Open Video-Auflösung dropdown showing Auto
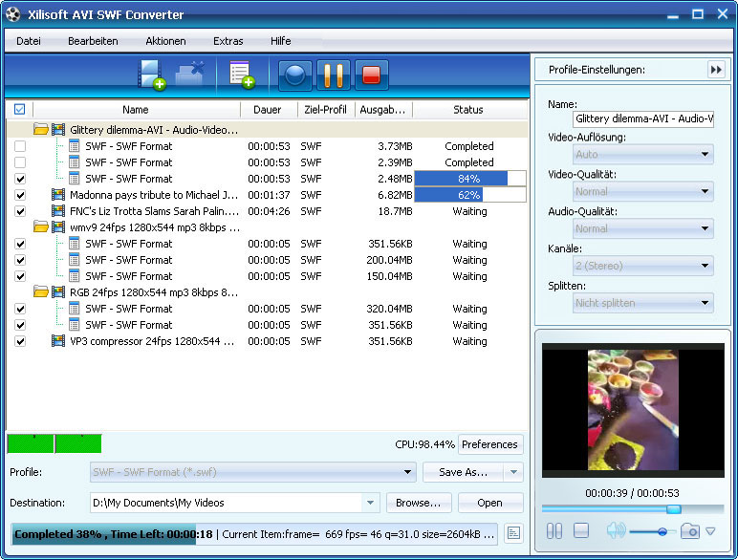The image size is (738, 560). pos(643,155)
